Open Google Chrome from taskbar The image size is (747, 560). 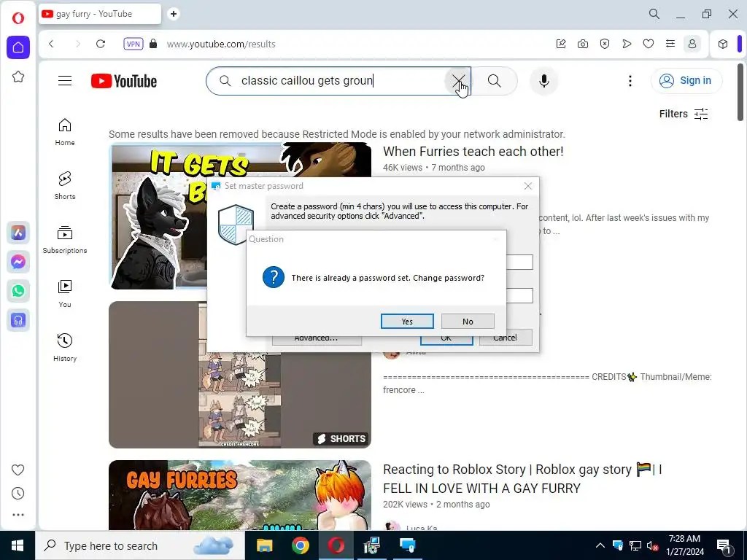[300, 545]
